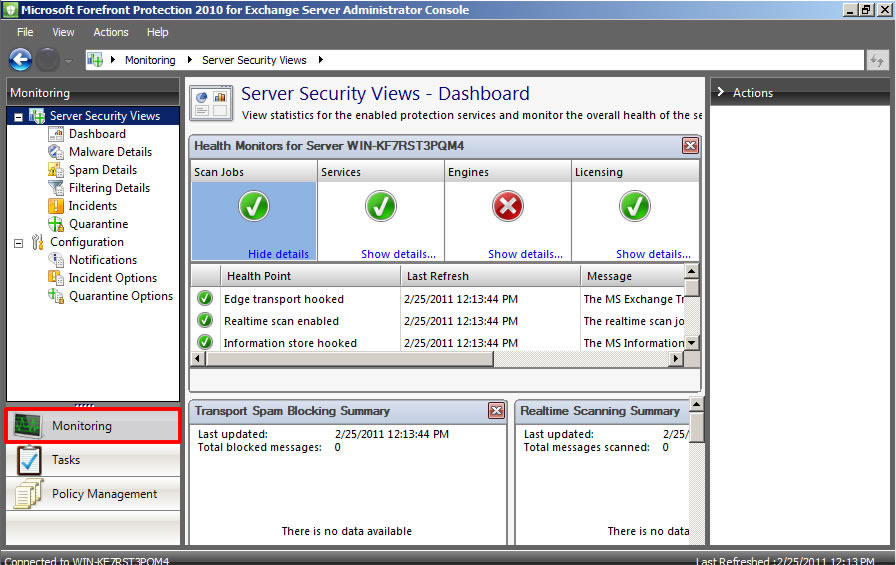Collapse the Configuration tree node
The width and height of the screenshot is (896, 565).
[18, 242]
